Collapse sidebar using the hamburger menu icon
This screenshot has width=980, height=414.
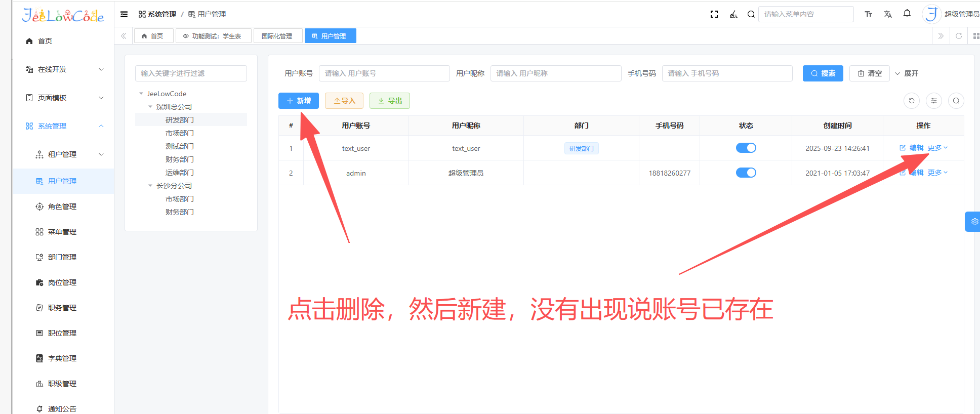pos(124,14)
